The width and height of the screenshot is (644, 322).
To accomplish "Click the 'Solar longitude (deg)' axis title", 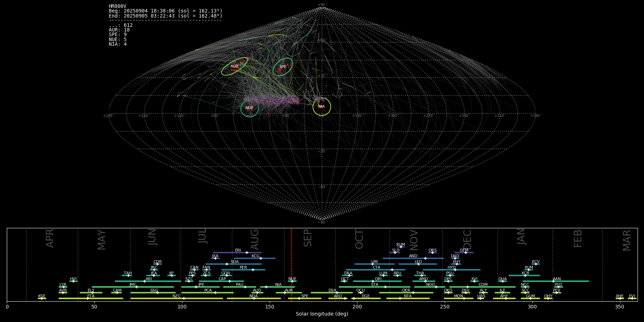I will pyautogui.click(x=322, y=314).
